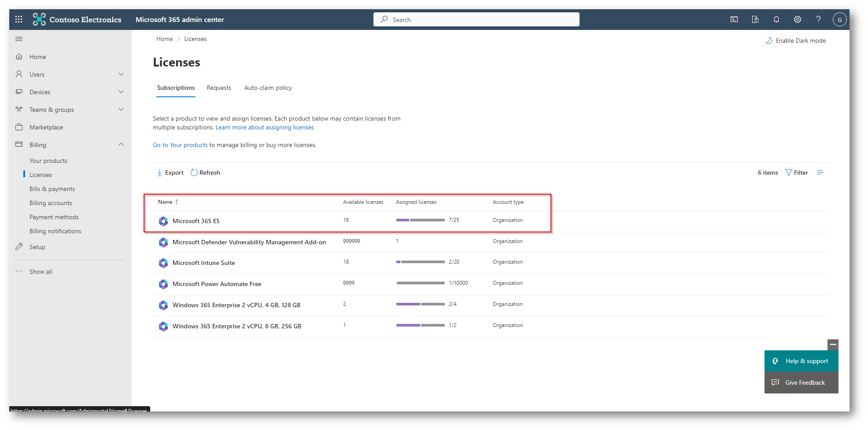868x430 pixels.
Task: Open the Auto-claim policy tab
Action: 268,88
